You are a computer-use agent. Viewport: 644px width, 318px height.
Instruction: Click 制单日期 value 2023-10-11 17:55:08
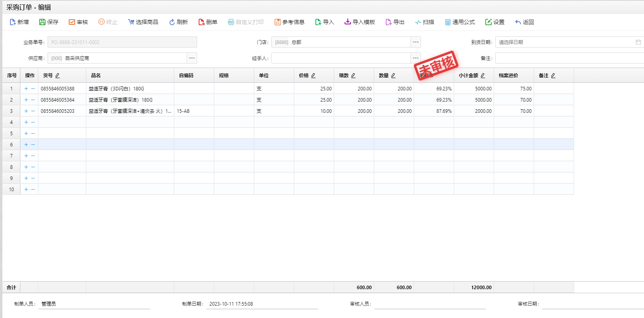[231, 304]
